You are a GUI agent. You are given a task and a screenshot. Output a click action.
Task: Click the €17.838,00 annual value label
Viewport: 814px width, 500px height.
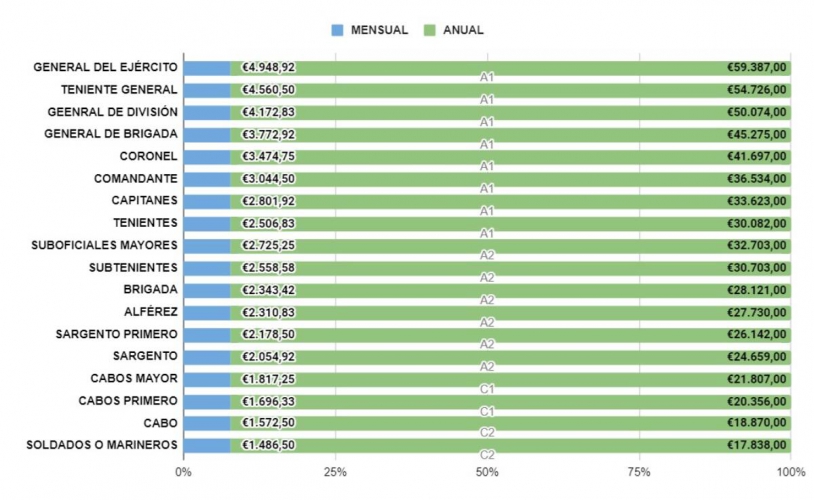[x=757, y=445]
